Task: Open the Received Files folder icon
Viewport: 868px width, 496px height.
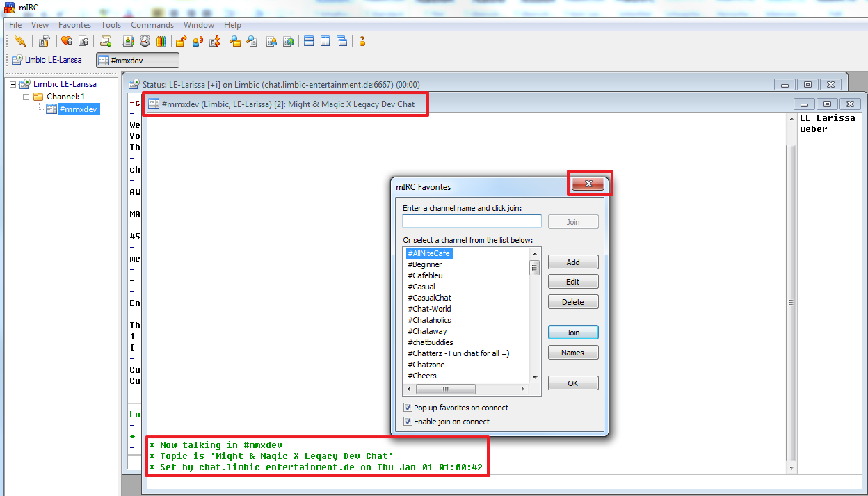Action: pyautogui.click(x=235, y=41)
